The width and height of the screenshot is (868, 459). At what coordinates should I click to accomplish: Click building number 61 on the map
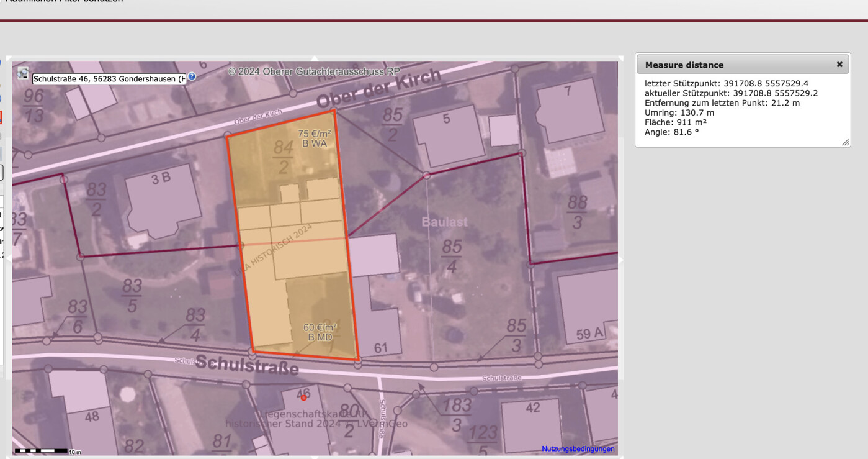click(380, 348)
